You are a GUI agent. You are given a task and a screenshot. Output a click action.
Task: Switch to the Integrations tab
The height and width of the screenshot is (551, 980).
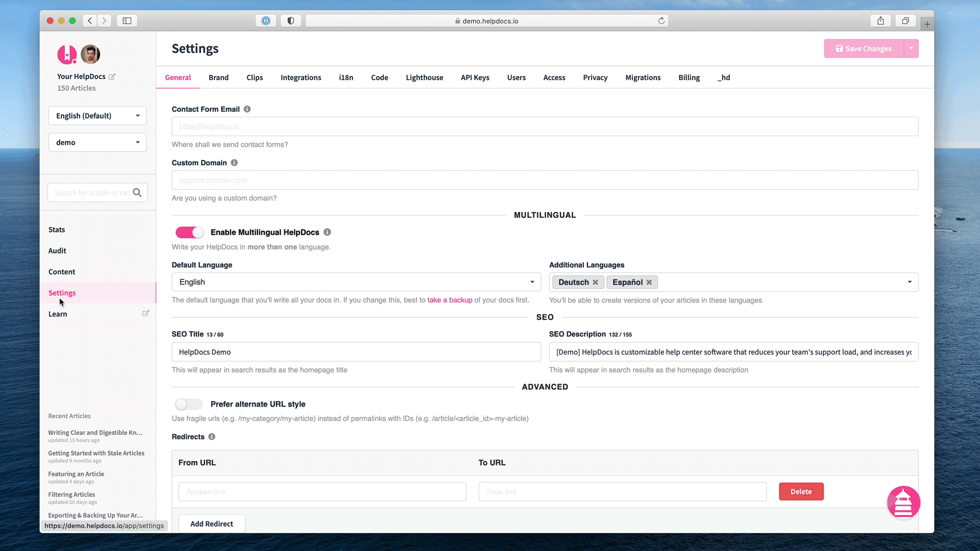pos(301,78)
